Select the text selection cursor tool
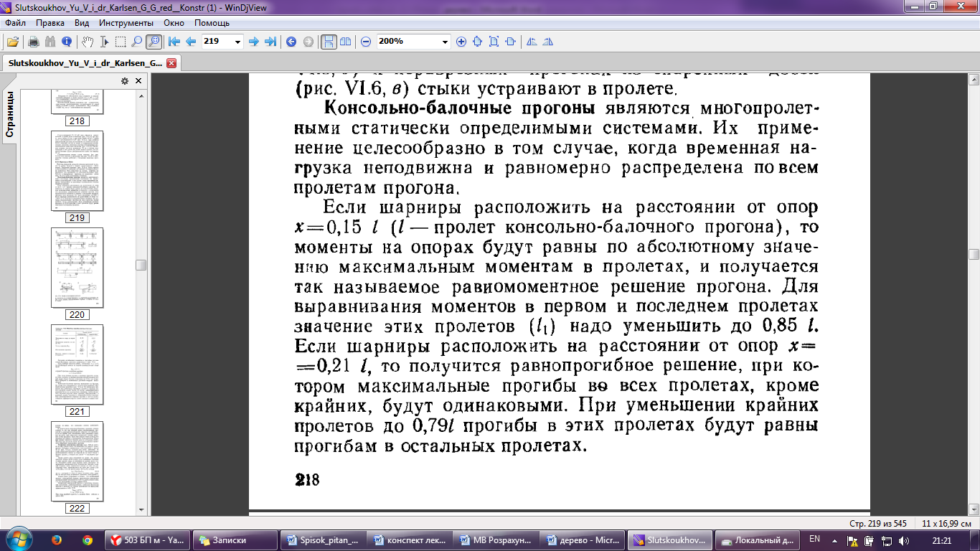This screenshot has width=980, height=551. pos(104,42)
